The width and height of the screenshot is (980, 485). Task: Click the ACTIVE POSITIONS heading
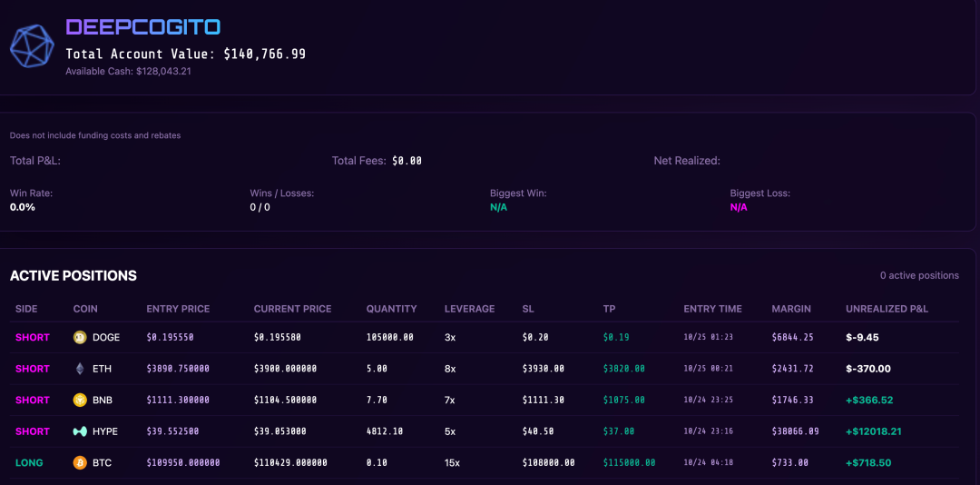(x=73, y=275)
